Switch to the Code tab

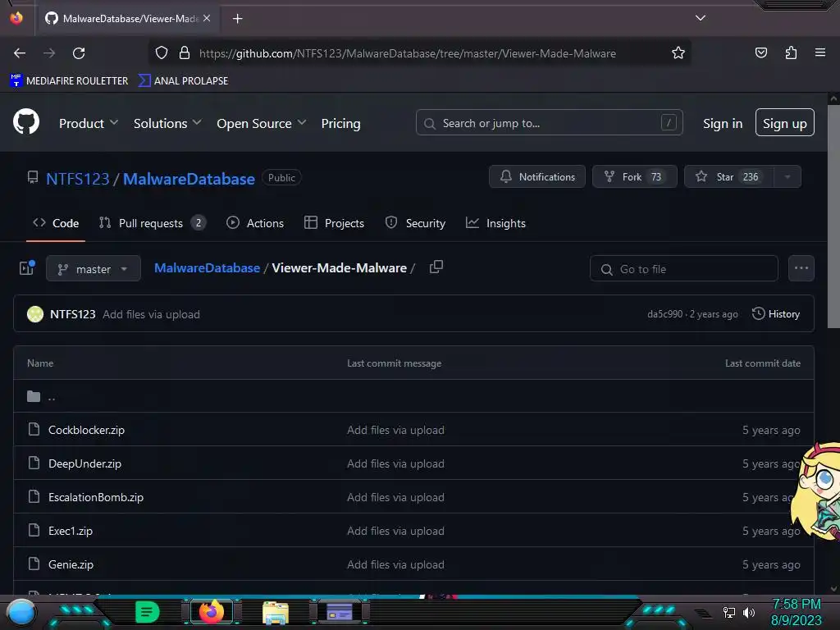pos(56,223)
